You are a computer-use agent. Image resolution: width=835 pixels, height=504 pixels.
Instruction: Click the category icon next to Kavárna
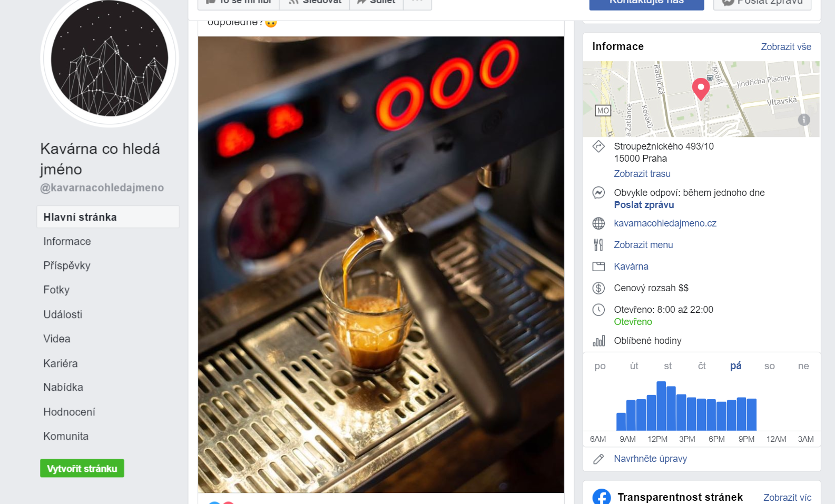tap(598, 266)
